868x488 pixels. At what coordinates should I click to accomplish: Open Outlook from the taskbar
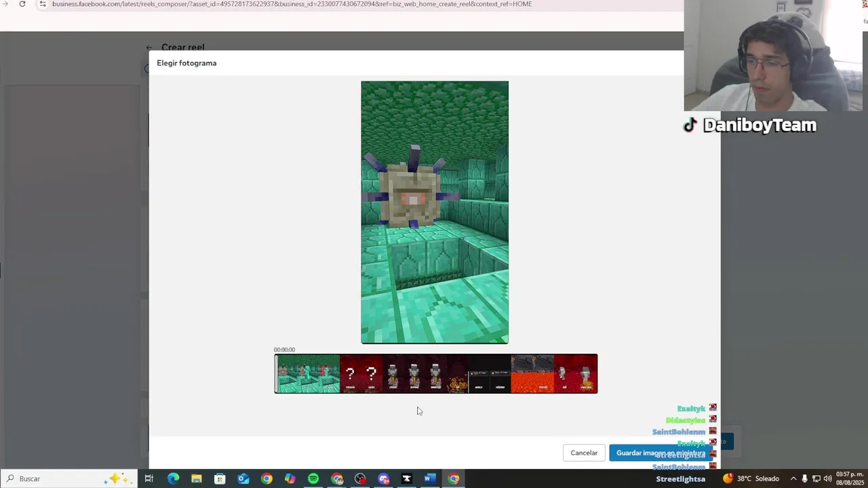243,479
